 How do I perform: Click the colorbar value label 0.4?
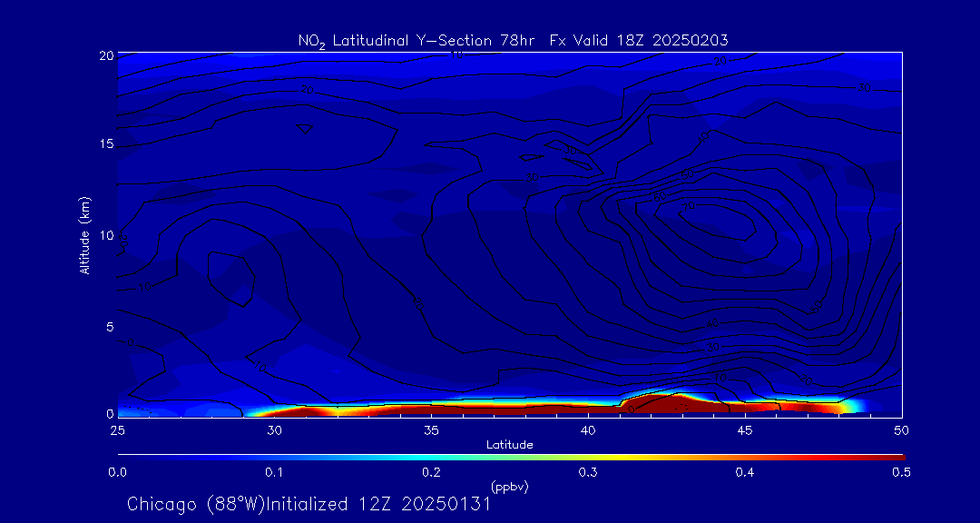[744, 472]
